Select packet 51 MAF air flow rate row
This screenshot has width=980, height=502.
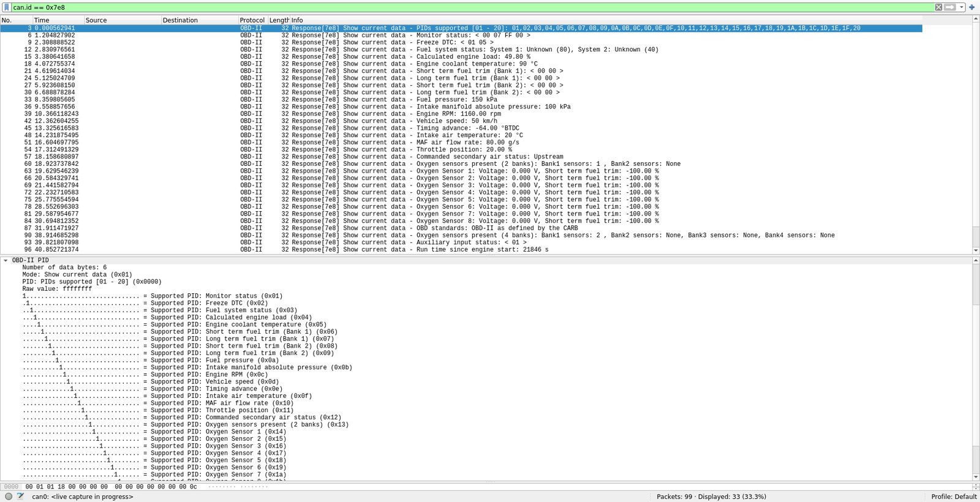click(461, 143)
